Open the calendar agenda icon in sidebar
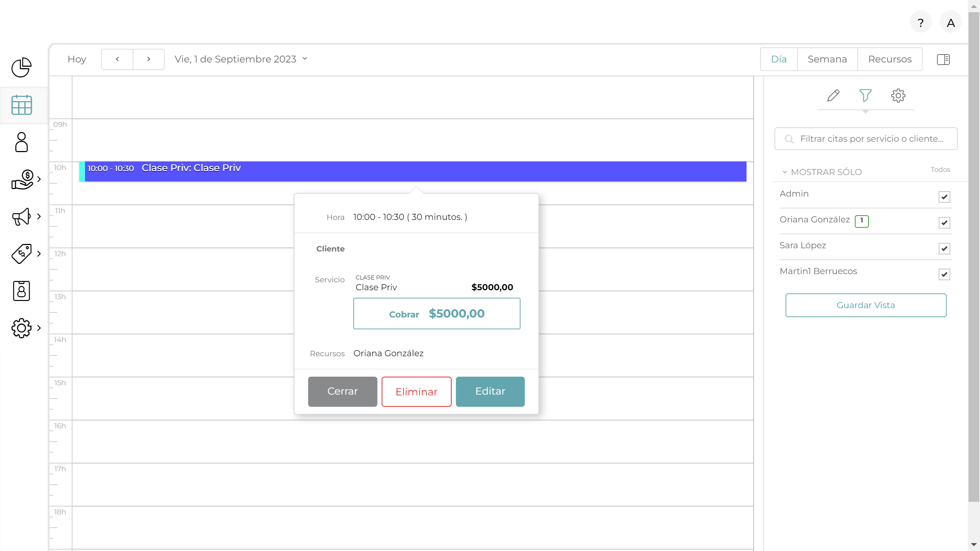The image size is (980, 551). coord(21,105)
